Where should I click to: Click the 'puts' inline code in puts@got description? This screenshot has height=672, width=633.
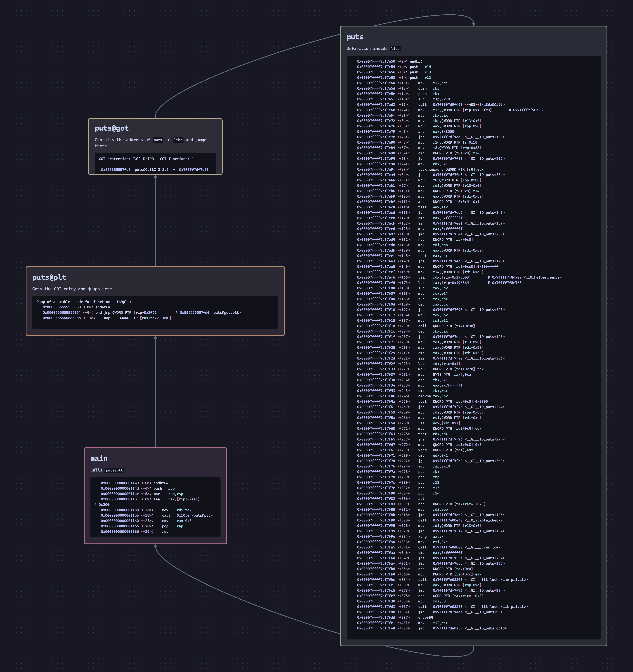pyautogui.click(x=158, y=140)
